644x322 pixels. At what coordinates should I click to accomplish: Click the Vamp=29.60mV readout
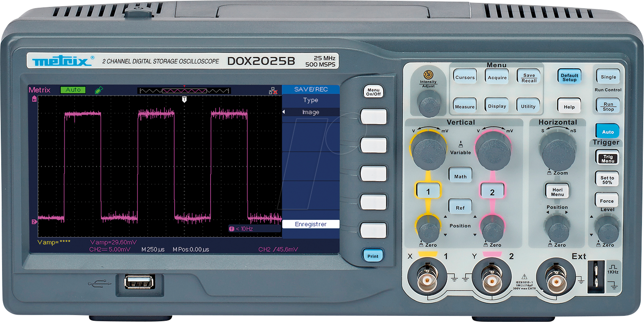113,242
